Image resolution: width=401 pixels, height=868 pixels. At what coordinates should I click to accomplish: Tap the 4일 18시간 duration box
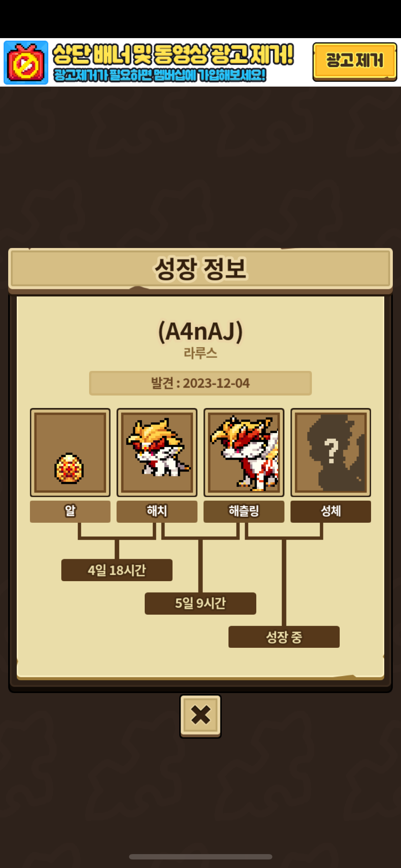point(117,570)
